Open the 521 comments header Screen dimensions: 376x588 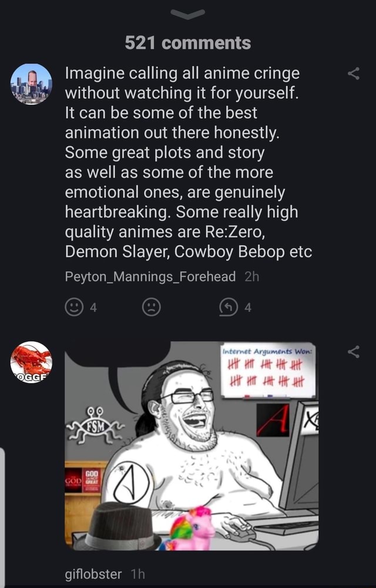click(188, 42)
